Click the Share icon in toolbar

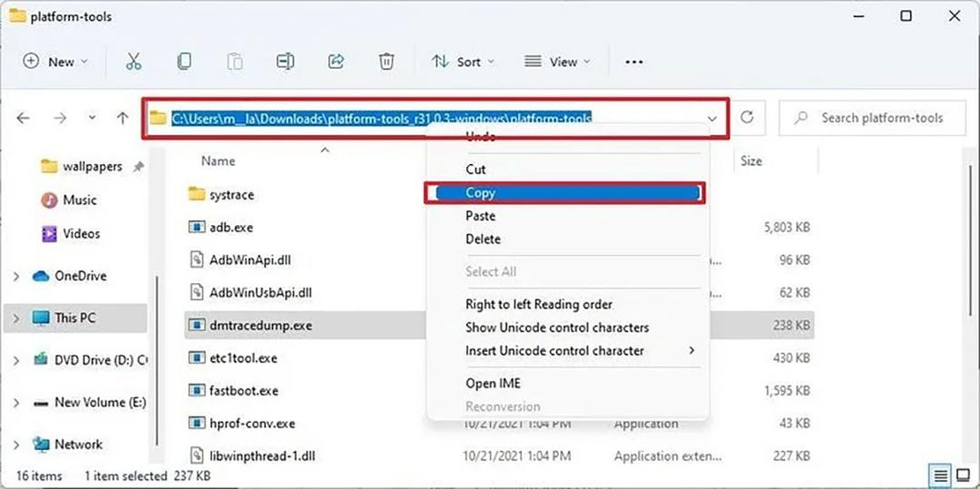[337, 61]
